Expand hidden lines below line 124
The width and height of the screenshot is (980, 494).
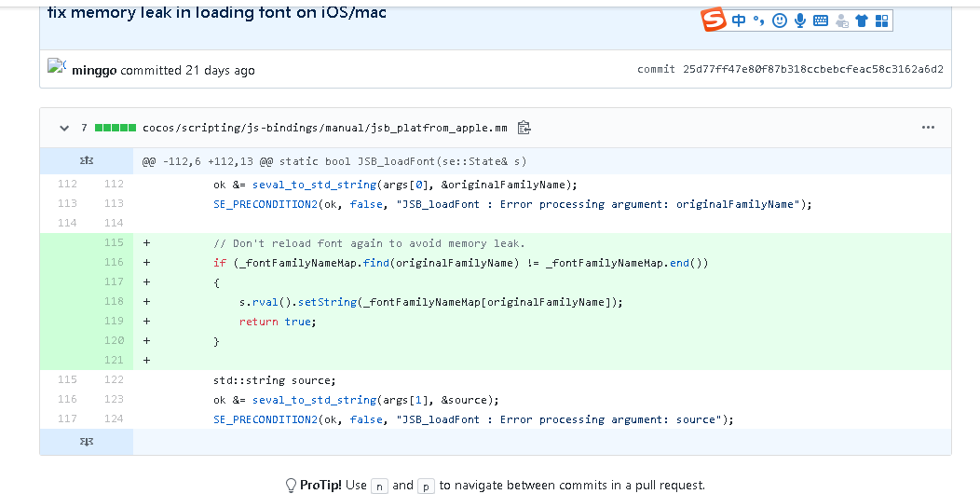[87, 442]
